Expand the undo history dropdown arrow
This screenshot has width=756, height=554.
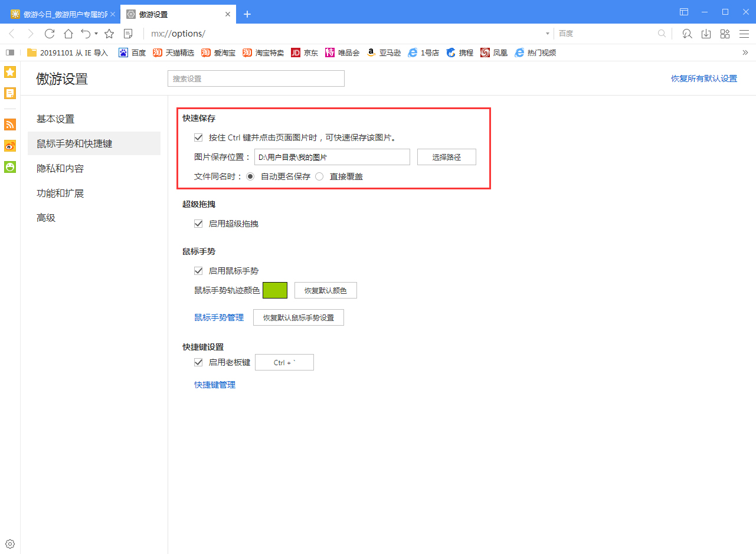(95, 34)
